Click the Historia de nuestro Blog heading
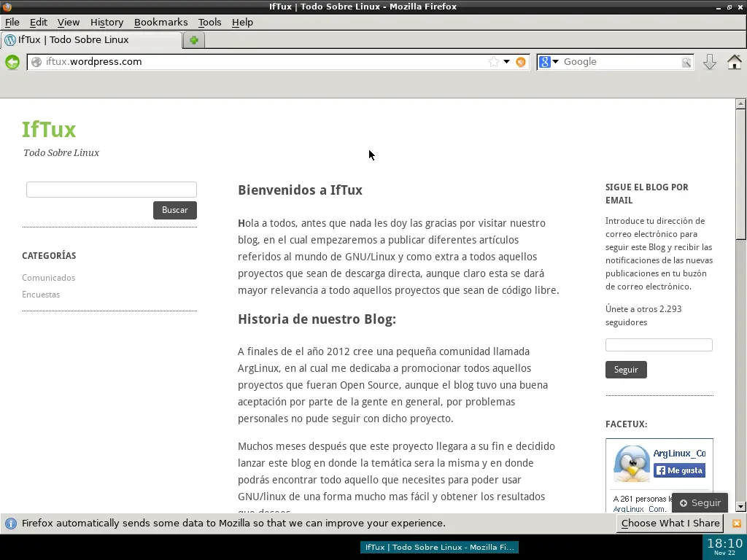 pyautogui.click(x=317, y=319)
